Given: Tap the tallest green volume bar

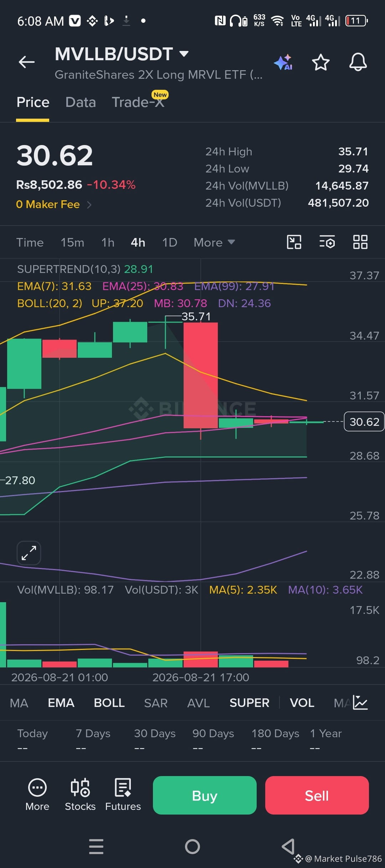Looking at the screenshot, I should 3,635.
